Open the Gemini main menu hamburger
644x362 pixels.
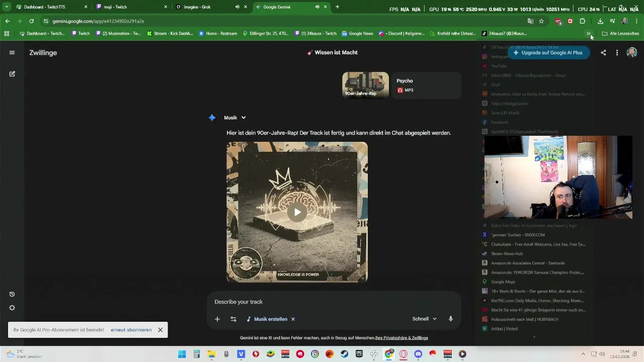tap(12, 52)
